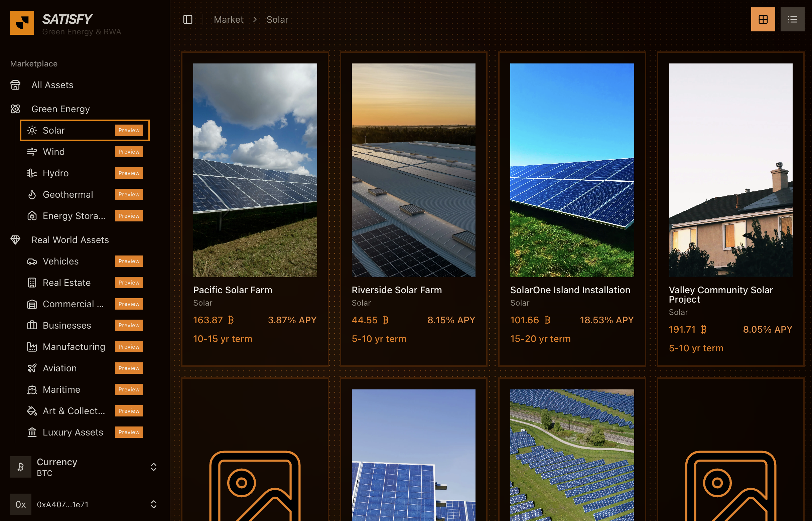Switch to list view
Screen dimensions: 812x521
point(792,20)
